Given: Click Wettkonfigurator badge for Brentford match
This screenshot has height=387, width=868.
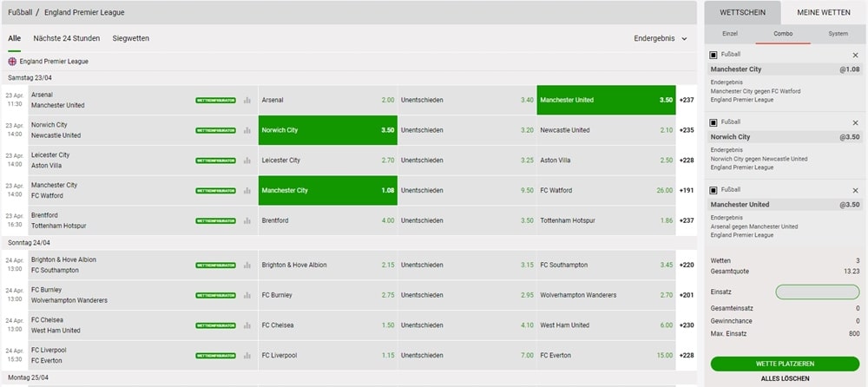Looking at the screenshot, I should point(215,221).
